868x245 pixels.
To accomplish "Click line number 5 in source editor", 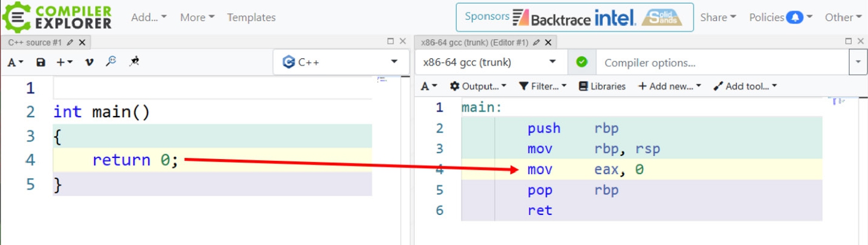I will (31, 184).
